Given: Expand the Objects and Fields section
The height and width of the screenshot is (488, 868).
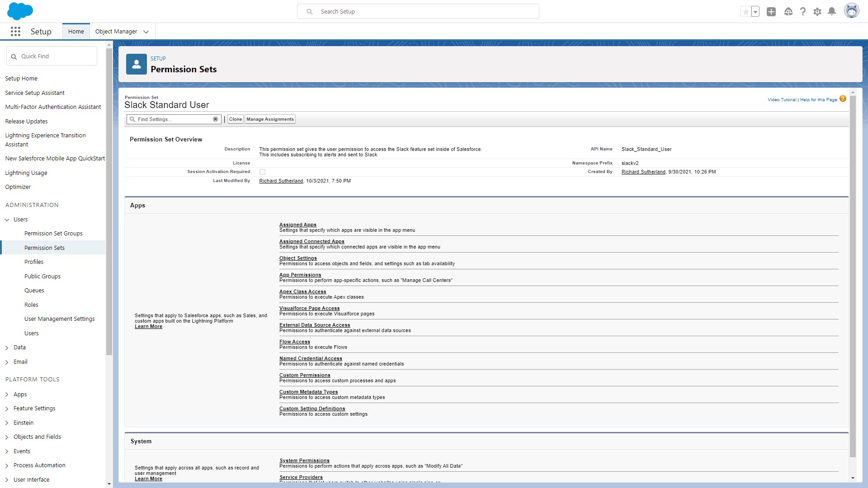Looking at the screenshot, I should click(x=7, y=437).
